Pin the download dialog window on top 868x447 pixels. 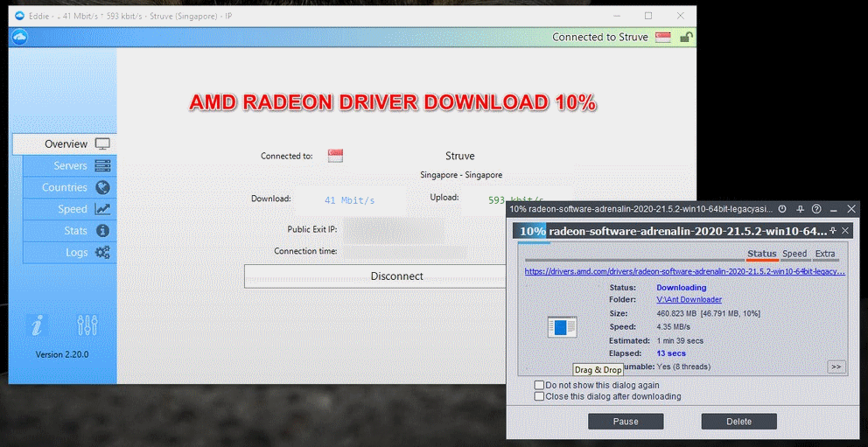(x=800, y=209)
